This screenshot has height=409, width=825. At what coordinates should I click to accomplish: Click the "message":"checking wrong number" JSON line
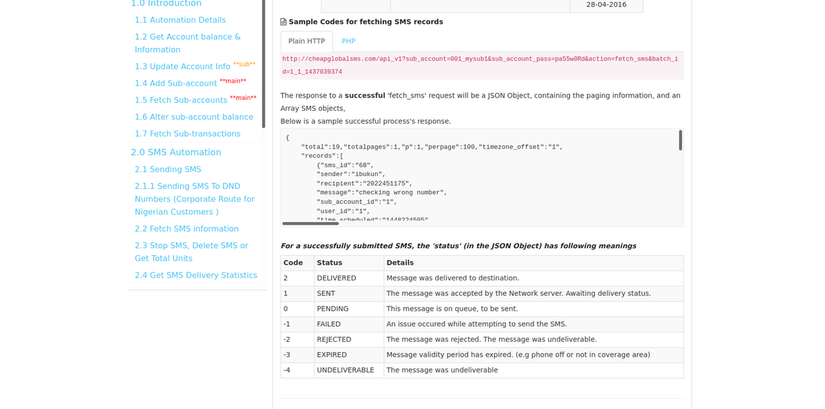(381, 193)
